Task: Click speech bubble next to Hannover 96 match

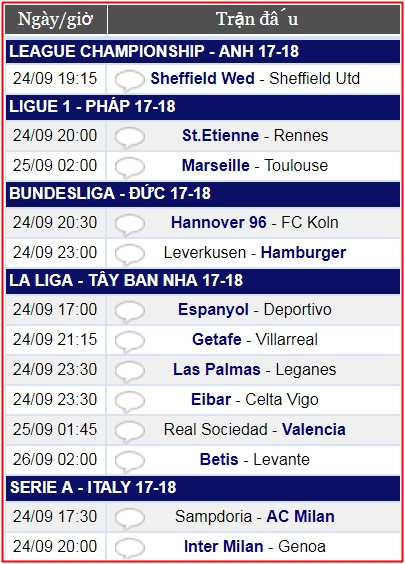Action: pyautogui.click(x=129, y=224)
